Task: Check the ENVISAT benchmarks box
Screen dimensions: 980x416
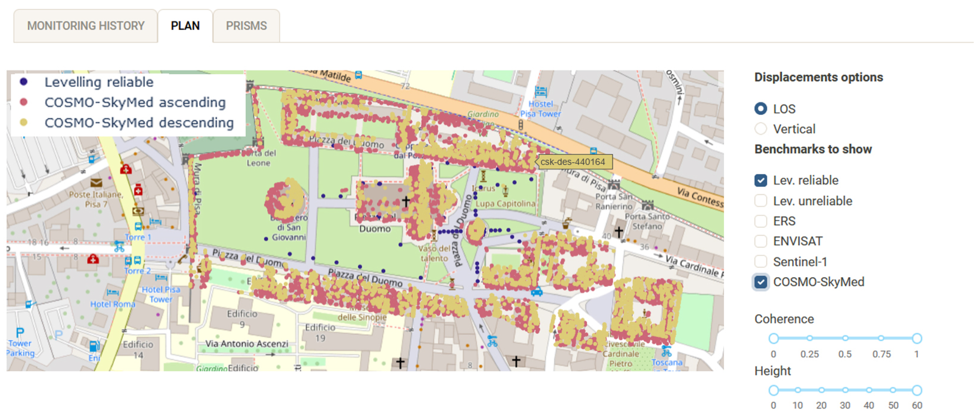Action: (761, 241)
